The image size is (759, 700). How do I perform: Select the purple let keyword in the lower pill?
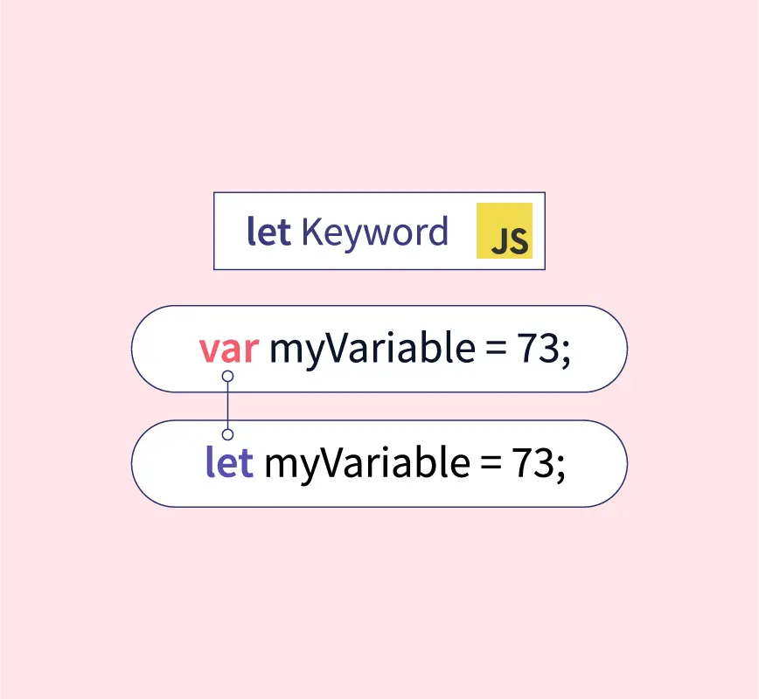click(229, 462)
